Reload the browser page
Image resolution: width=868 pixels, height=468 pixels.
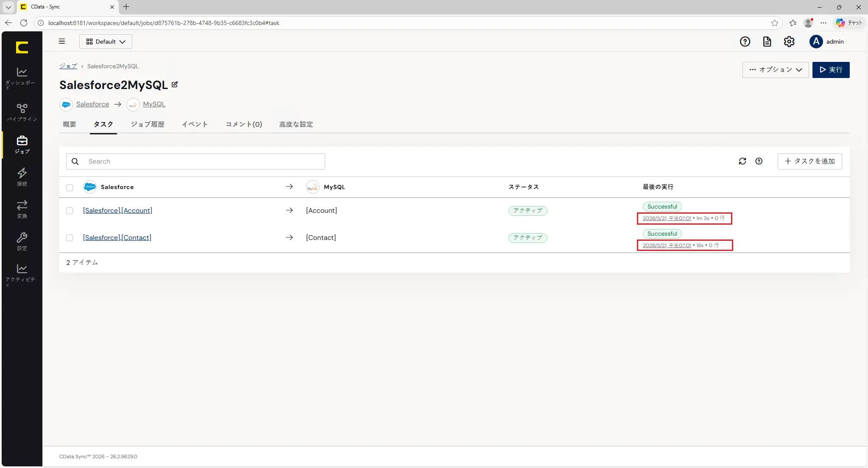[24, 23]
